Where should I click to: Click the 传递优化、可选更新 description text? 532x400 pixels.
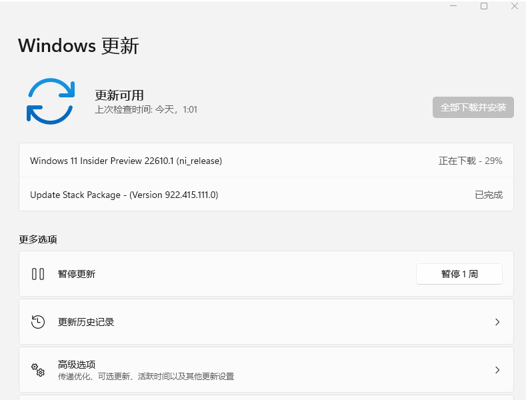(146, 376)
